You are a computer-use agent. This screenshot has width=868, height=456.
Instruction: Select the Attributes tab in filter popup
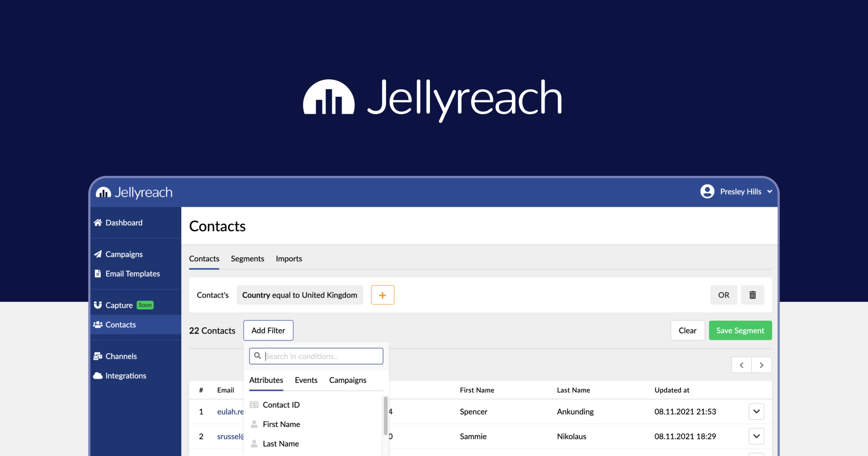[266, 380]
